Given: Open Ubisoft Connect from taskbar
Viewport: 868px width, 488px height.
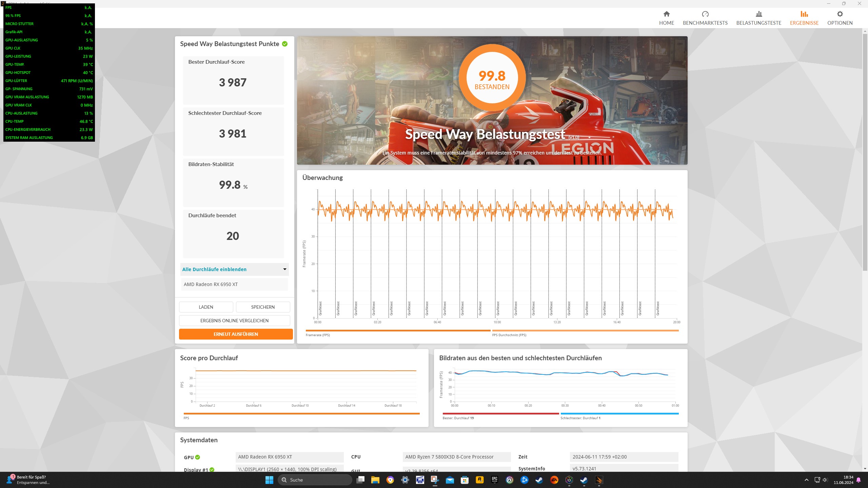Looking at the screenshot, I should pyautogui.click(x=509, y=480).
